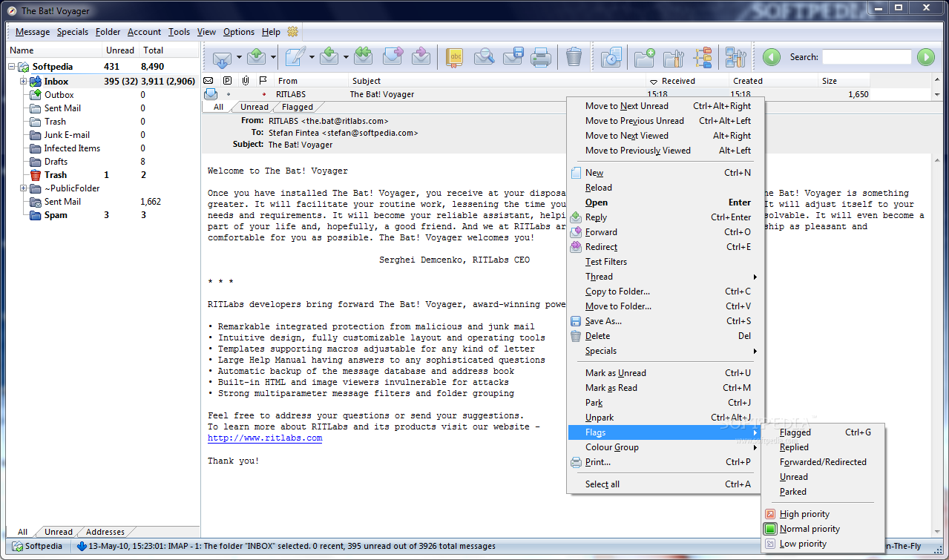Click the Forward message toolbar icon

point(393,57)
